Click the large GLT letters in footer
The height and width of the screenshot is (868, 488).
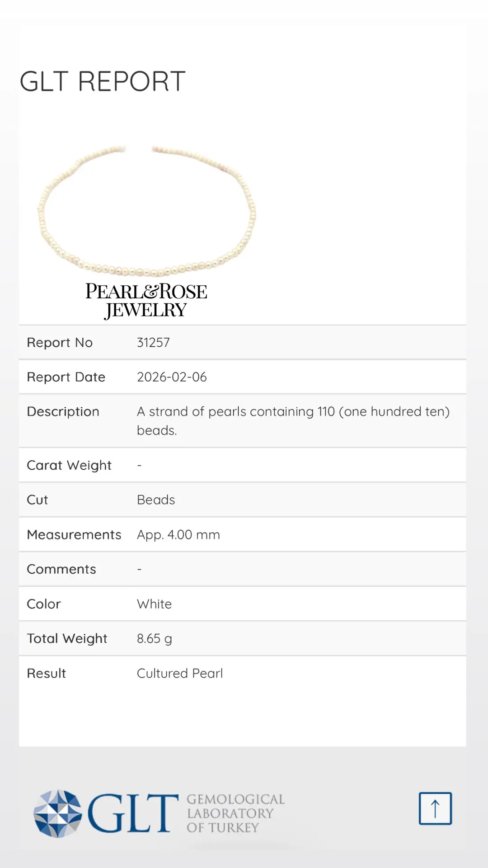pos(133,813)
